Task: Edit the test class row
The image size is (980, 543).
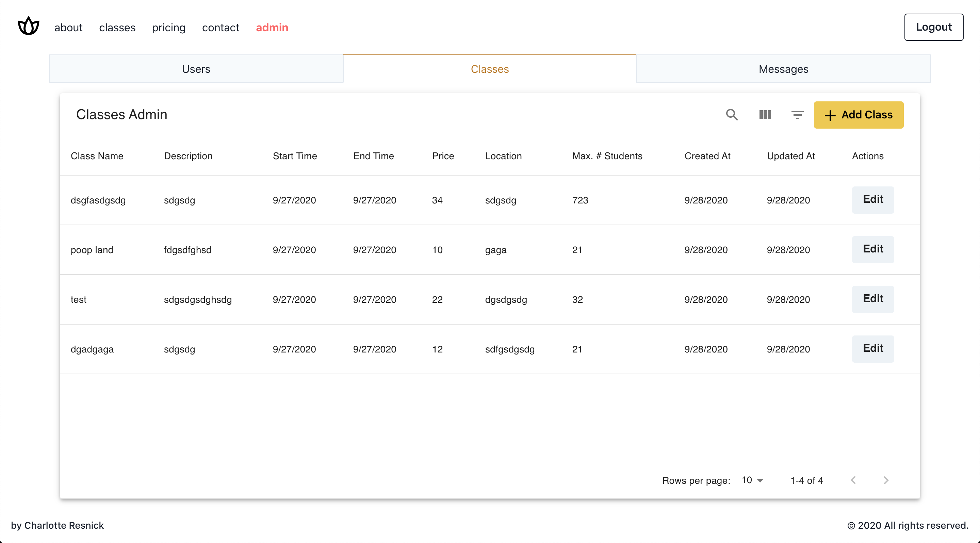Action: pos(873,299)
